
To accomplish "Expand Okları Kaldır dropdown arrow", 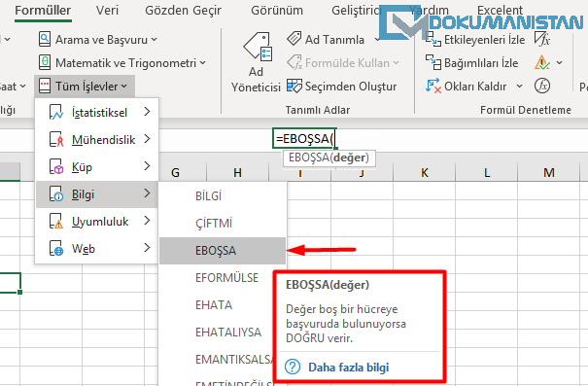I will click(519, 87).
